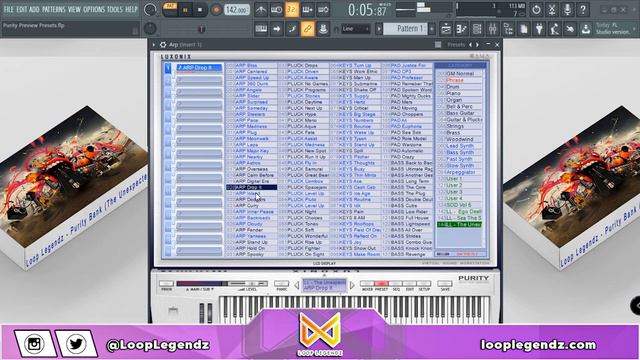Image resolution: width=640 pixels, height=360 pixels.
Task: Open the OPTIONS menu
Action: point(94,9)
